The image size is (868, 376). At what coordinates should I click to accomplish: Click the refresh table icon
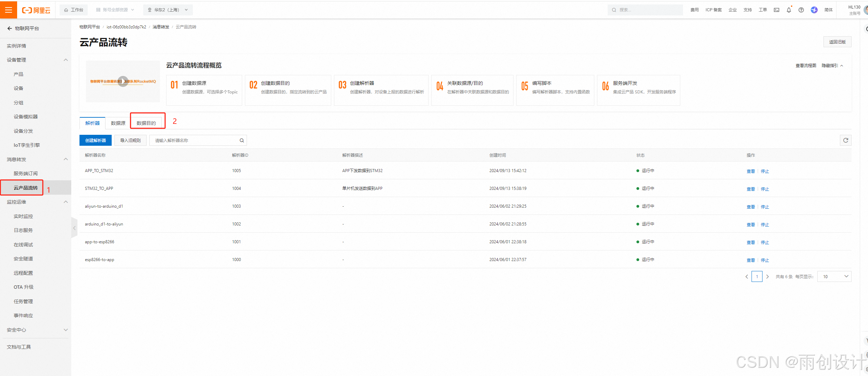(845, 140)
